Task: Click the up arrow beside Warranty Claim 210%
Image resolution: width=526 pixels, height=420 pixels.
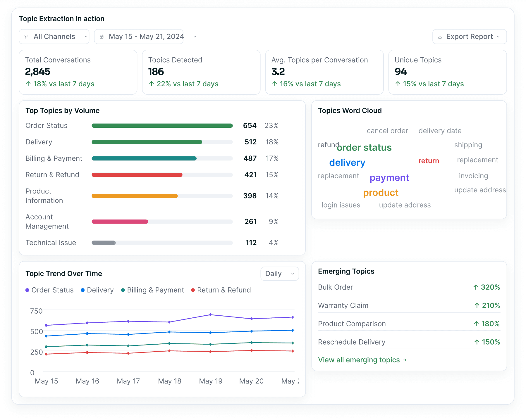Action: pos(477,305)
